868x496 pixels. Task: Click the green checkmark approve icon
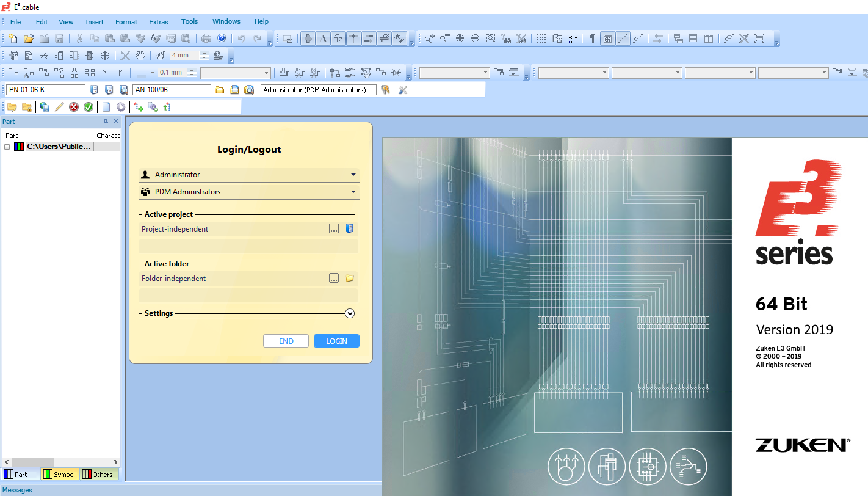(89, 107)
